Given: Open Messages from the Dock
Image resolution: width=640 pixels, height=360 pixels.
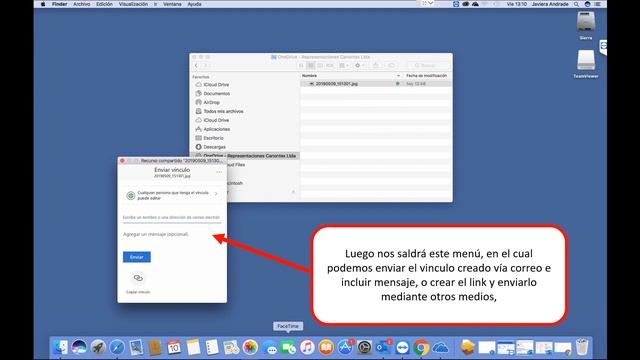Looking at the screenshot, I should 269,348.
